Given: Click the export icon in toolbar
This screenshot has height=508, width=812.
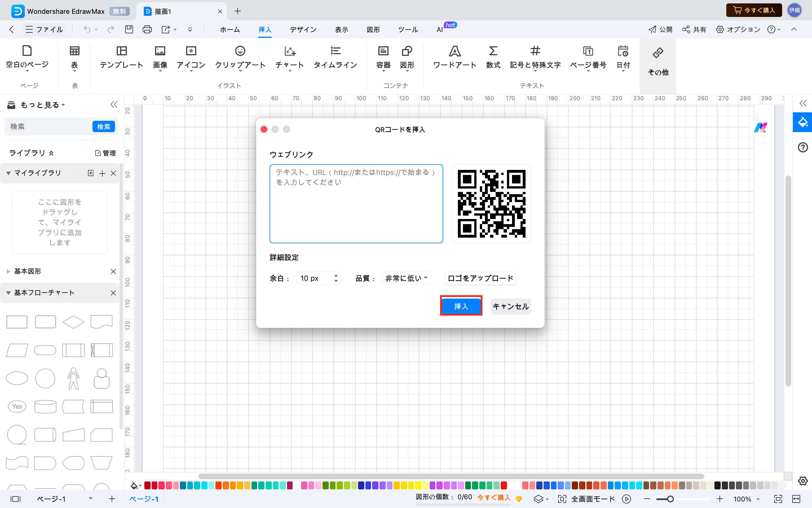Looking at the screenshot, I should point(166,30).
